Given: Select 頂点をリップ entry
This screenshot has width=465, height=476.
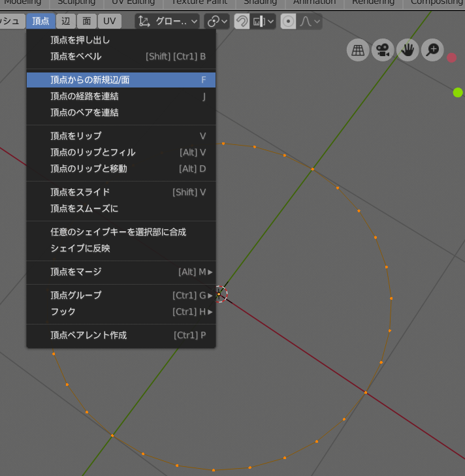Looking at the screenshot, I should [x=121, y=136].
